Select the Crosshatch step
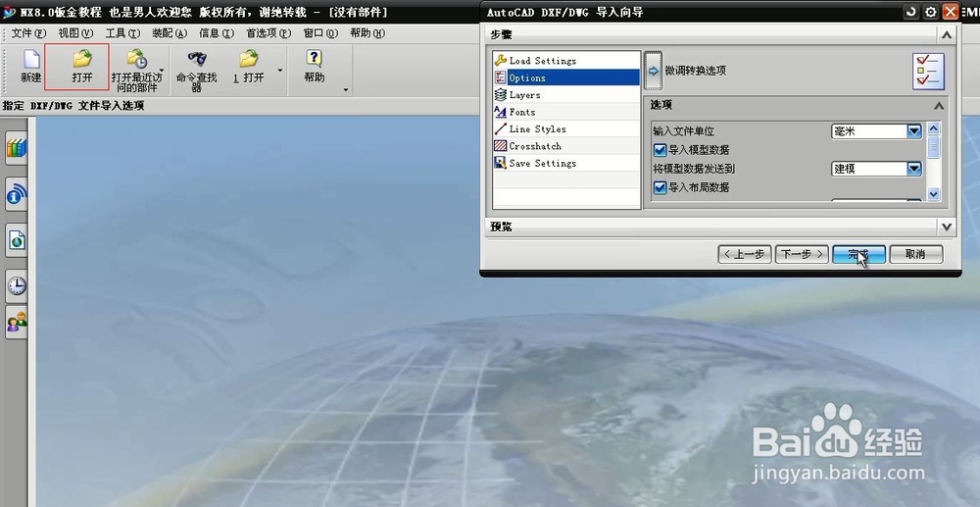This screenshot has width=980, height=507. tap(566, 146)
